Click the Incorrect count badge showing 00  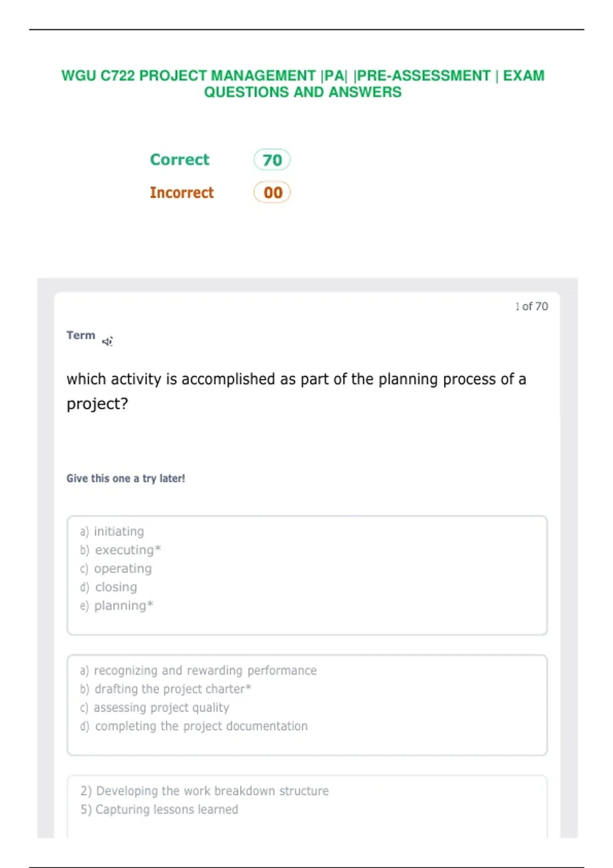coord(272,192)
